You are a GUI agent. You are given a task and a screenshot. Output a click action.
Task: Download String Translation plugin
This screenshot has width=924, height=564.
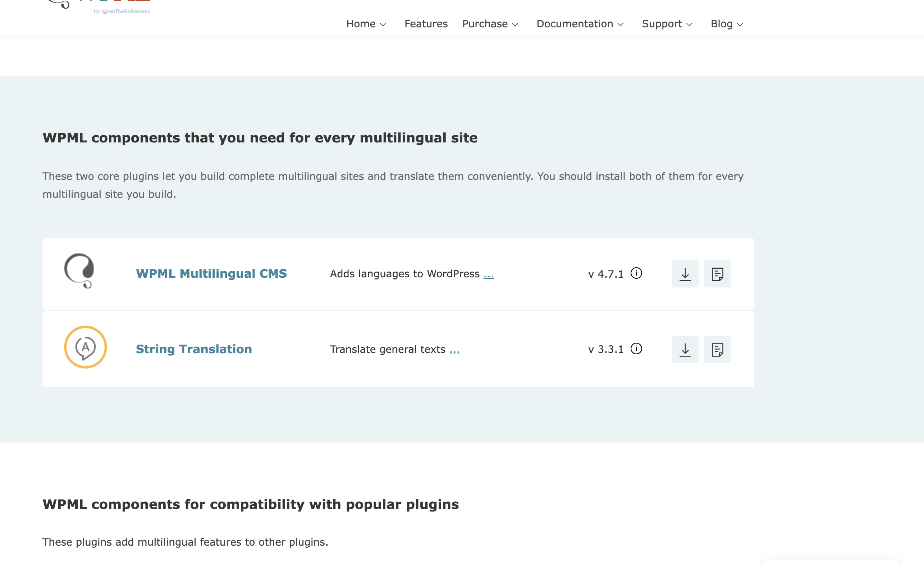click(685, 349)
